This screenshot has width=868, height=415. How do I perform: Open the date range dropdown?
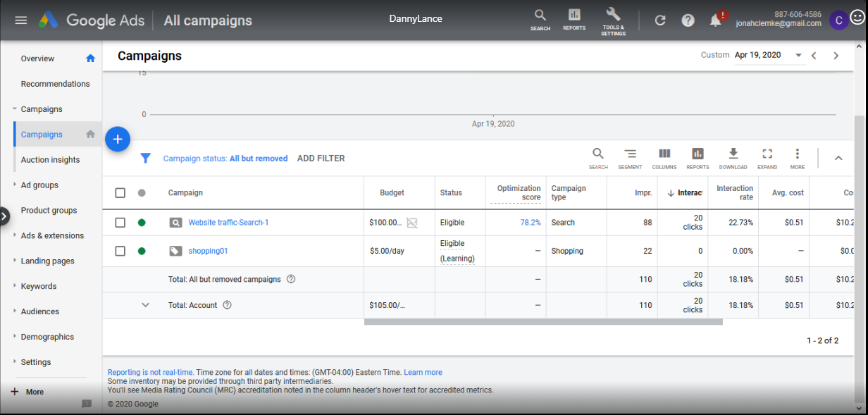[x=768, y=55]
